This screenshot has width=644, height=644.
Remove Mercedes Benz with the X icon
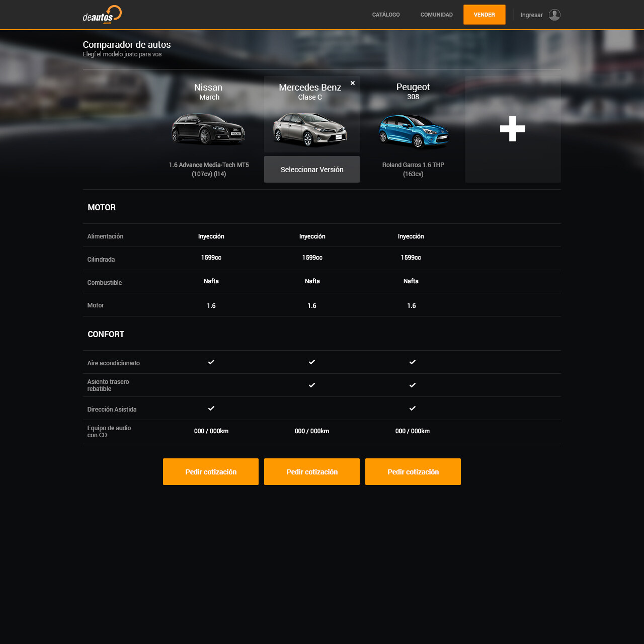point(353,83)
